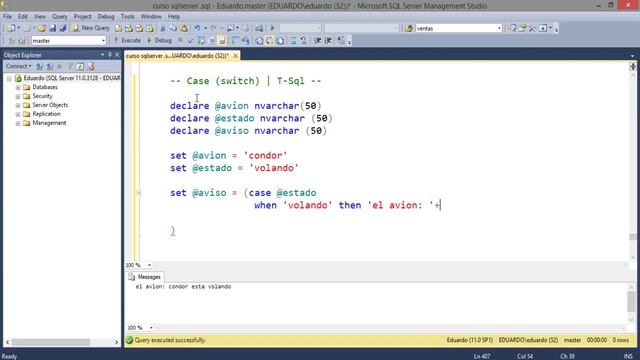Click the Open File folder icon
The image size is (640, 360).
coord(42,28)
